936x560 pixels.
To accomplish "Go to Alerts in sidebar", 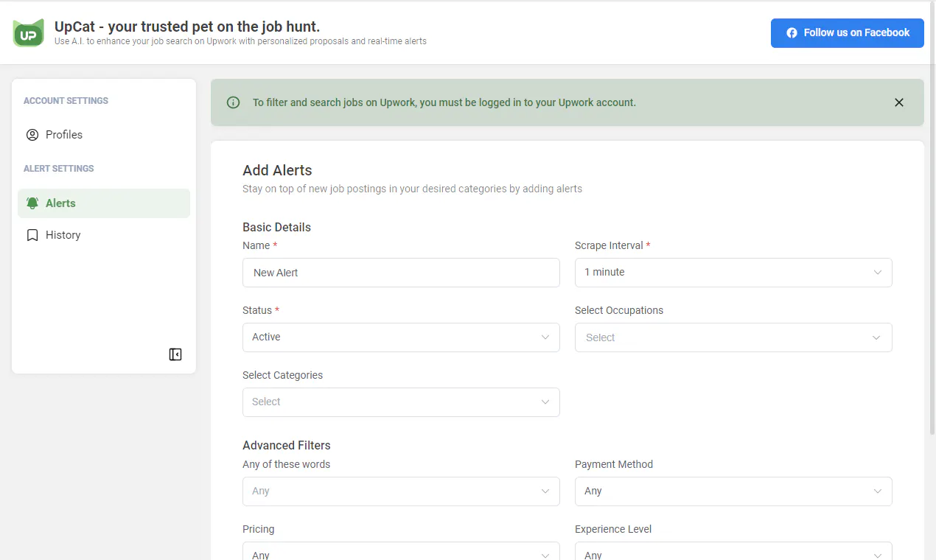I will coord(104,203).
